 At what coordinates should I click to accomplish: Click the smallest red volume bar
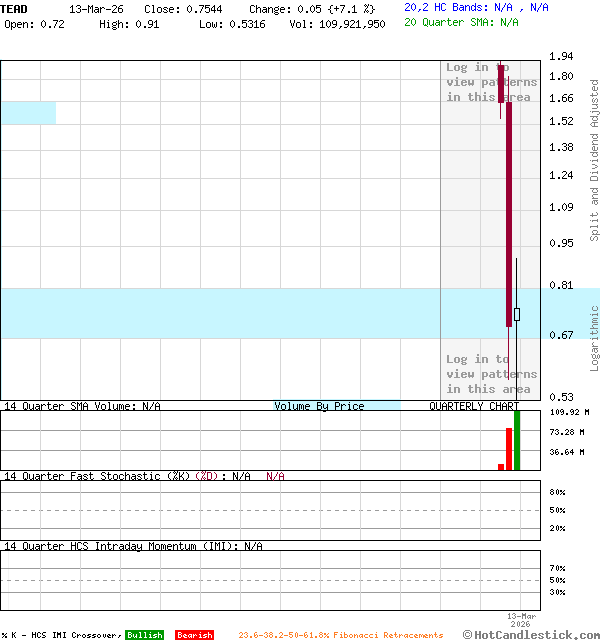click(x=501, y=466)
